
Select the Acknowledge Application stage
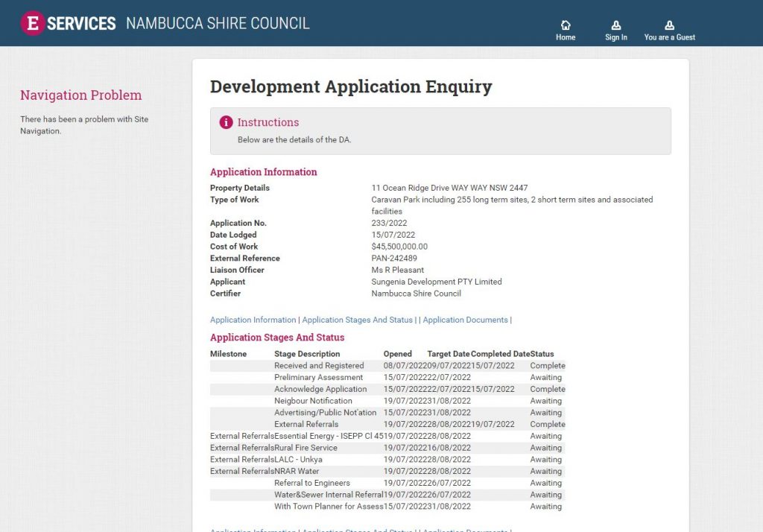320,389
